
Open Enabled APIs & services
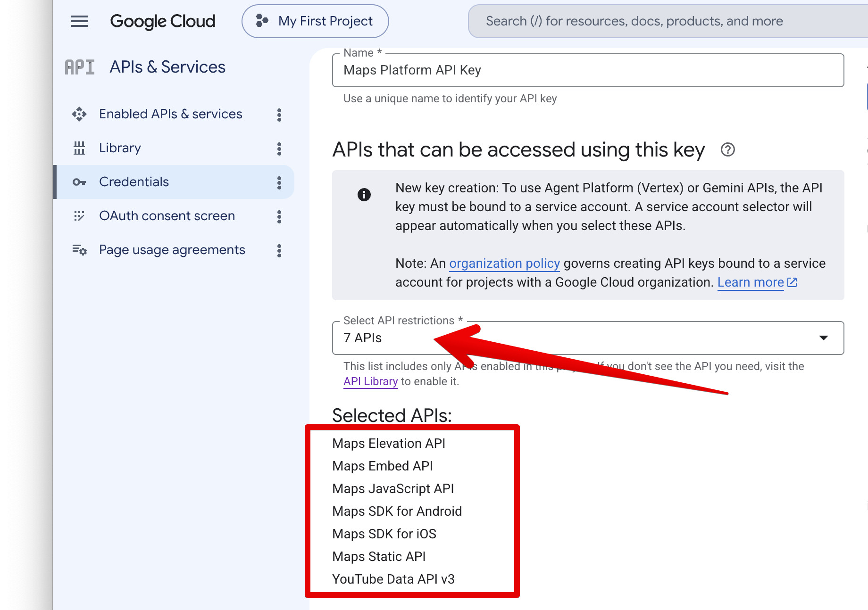[171, 114]
